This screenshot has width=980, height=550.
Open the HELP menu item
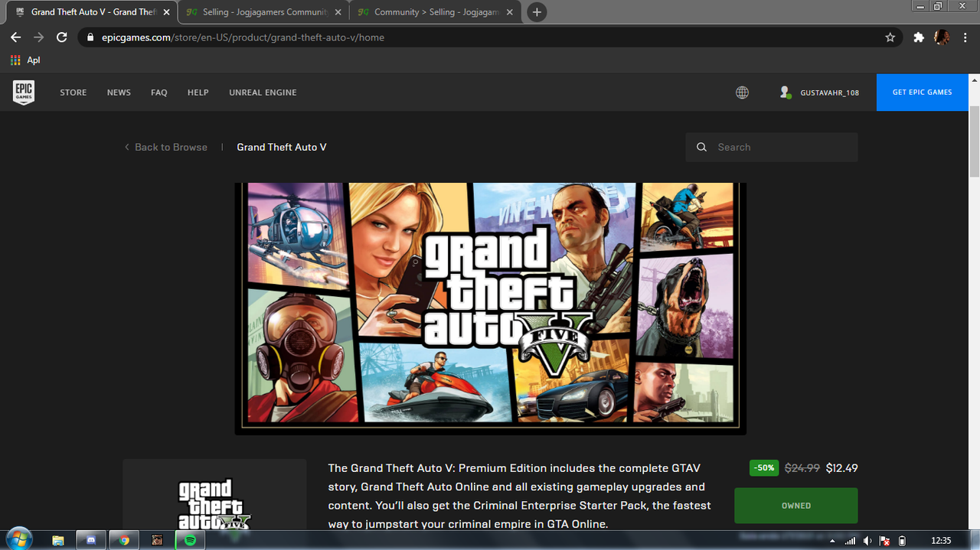tap(198, 93)
